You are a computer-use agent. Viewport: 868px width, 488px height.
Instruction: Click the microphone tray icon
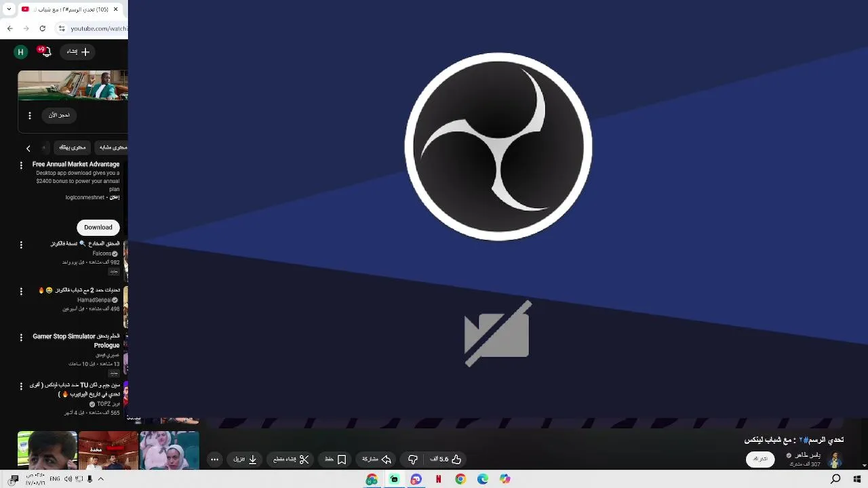point(90,479)
